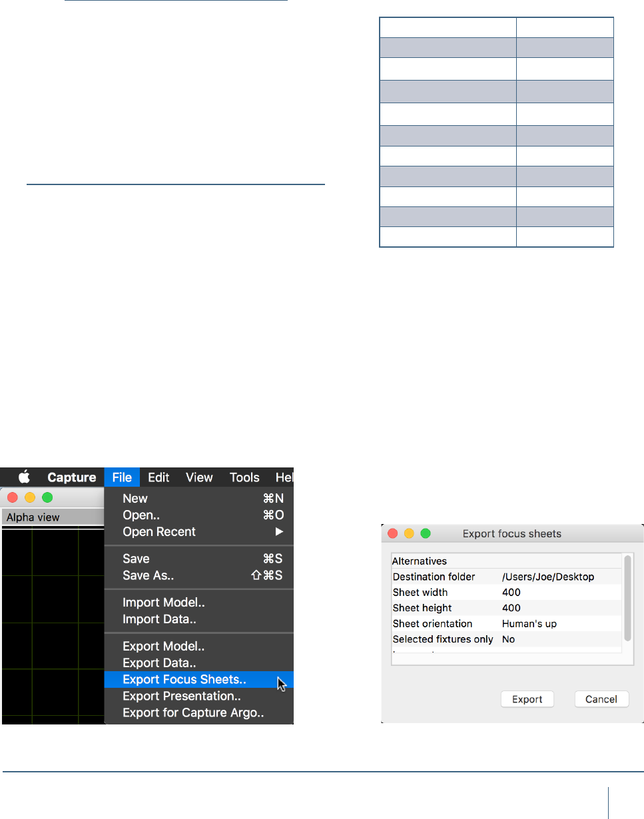
Task: Choose New from the File menu
Action: pos(199,498)
